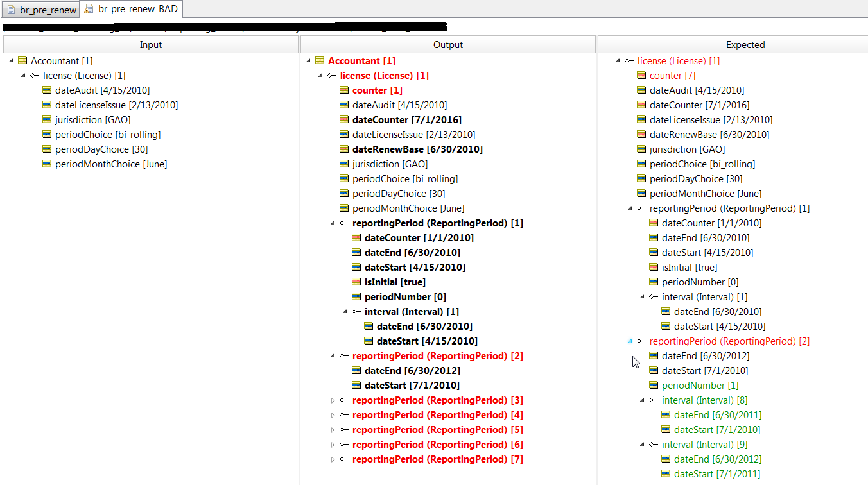
Task: Expand reportingPeriod [5] in Output panel
Action: point(333,430)
